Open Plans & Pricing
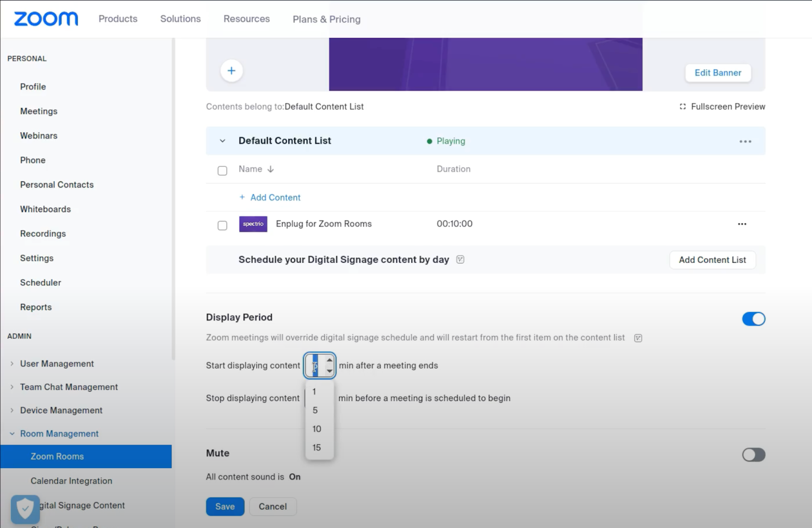Viewport: 812px width, 528px height. 327,19
